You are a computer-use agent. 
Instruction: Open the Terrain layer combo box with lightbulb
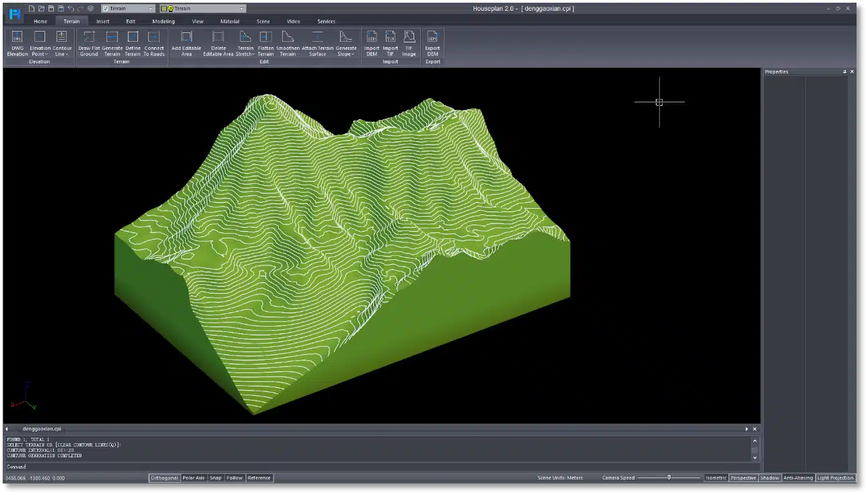pos(203,9)
